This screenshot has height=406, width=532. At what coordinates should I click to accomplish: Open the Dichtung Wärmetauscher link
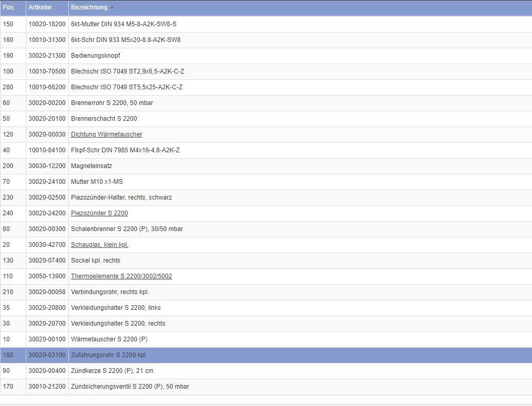pyautogui.click(x=106, y=134)
